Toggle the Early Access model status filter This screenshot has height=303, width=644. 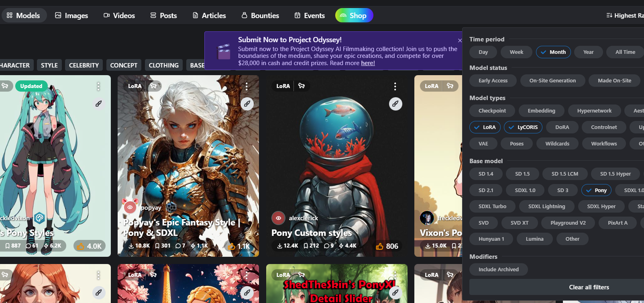click(x=493, y=80)
